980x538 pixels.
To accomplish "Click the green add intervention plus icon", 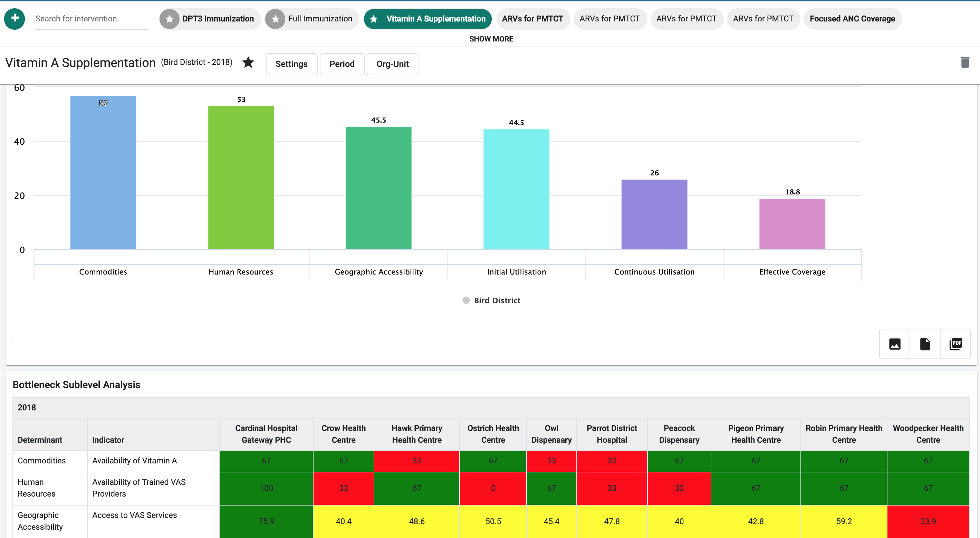I will click(x=15, y=18).
